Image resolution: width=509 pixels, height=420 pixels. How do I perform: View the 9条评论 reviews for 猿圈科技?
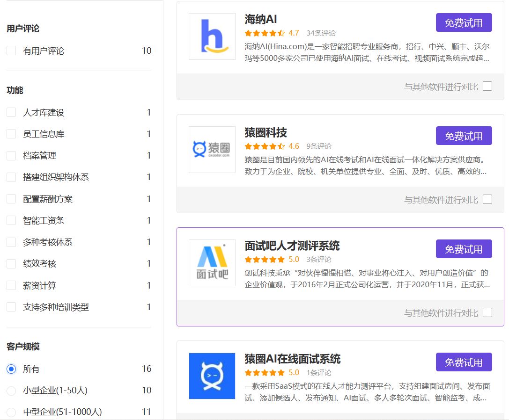point(319,146)
